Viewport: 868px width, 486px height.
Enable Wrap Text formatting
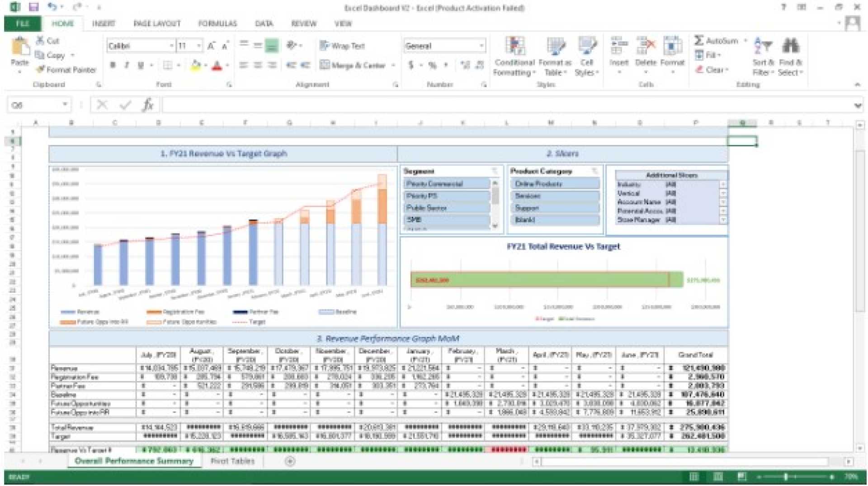tap(341, 46)
